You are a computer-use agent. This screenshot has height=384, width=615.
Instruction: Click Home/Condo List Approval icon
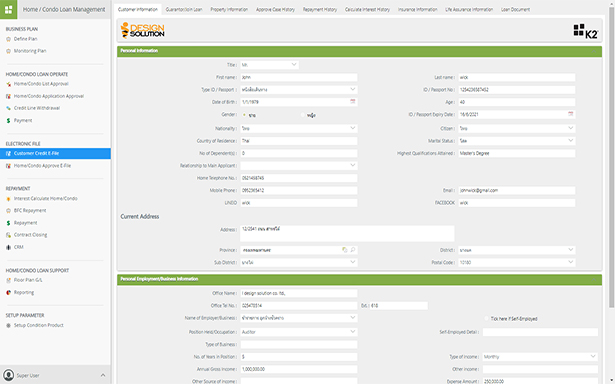(8, 84)
